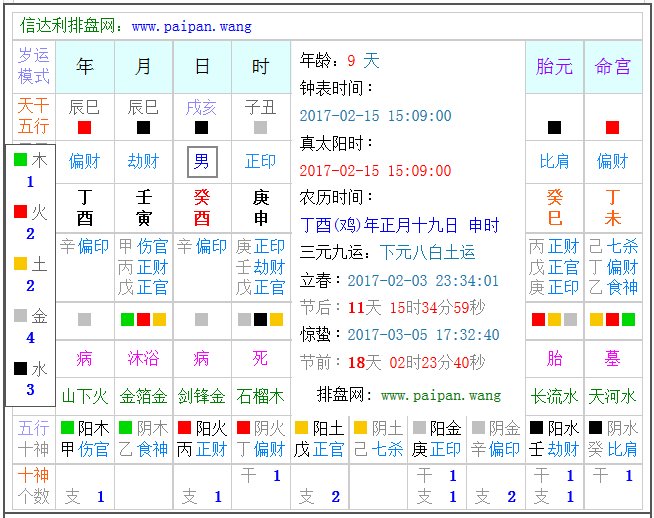Click 天河水 in 命宫 column
This screenshot has width=654, height=518.
coord(613,396)
